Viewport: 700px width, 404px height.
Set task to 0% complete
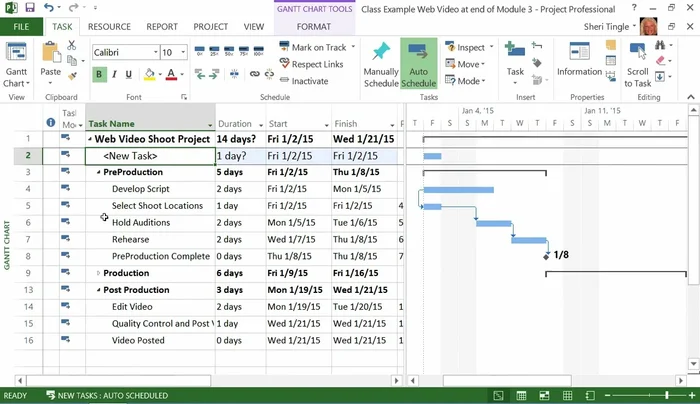(200, 50)
